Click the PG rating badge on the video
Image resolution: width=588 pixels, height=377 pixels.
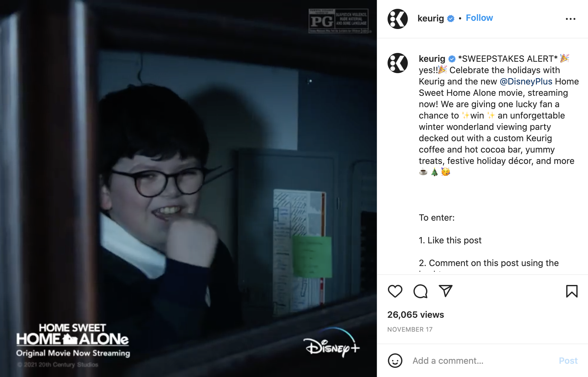coord(338,21)
